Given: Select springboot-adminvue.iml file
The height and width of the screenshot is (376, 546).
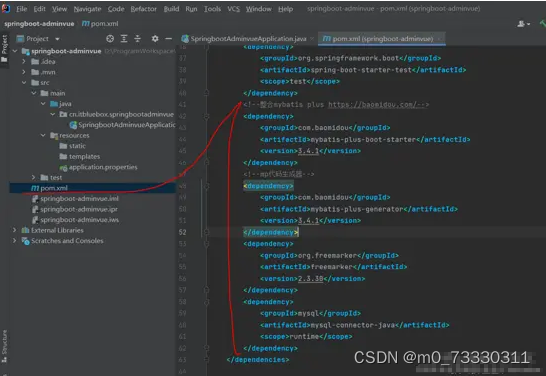Looking at the screenshot, I should (75, 198).
